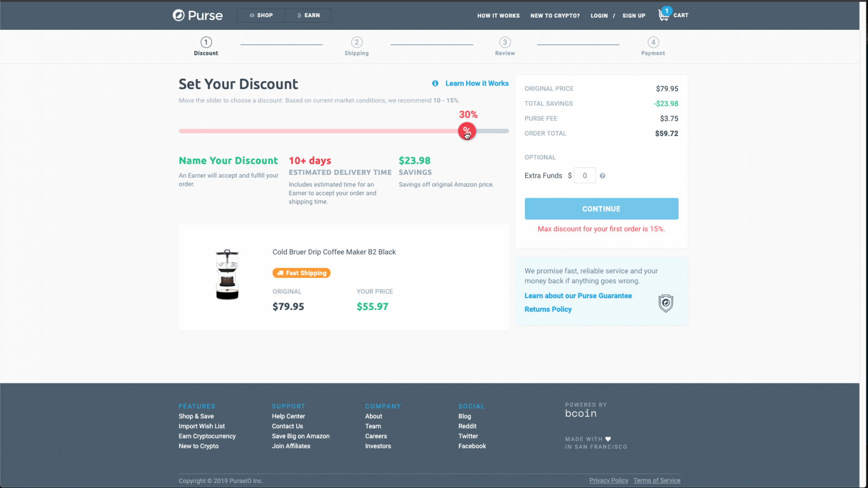
Task: Click the 30% discount label above slider
Action: tap(468, 115)
